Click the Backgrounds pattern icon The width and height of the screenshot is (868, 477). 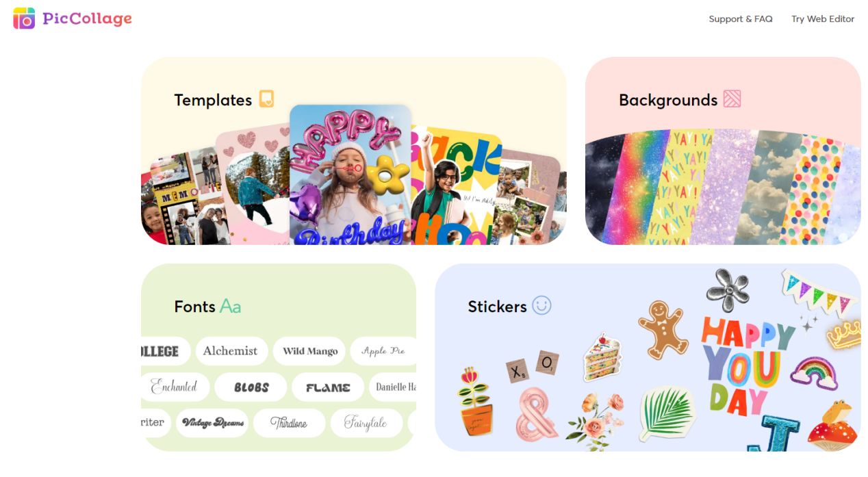point(732,99)
